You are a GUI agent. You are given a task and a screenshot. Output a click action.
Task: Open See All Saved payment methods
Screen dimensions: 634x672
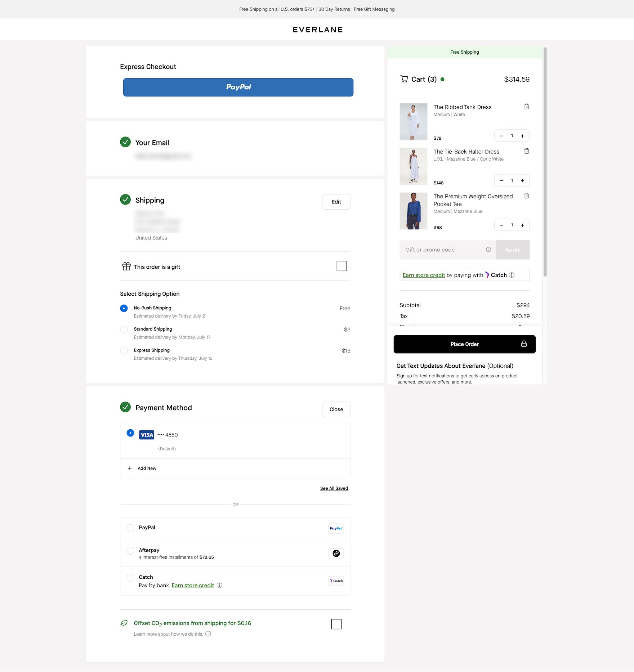point(334,489)
